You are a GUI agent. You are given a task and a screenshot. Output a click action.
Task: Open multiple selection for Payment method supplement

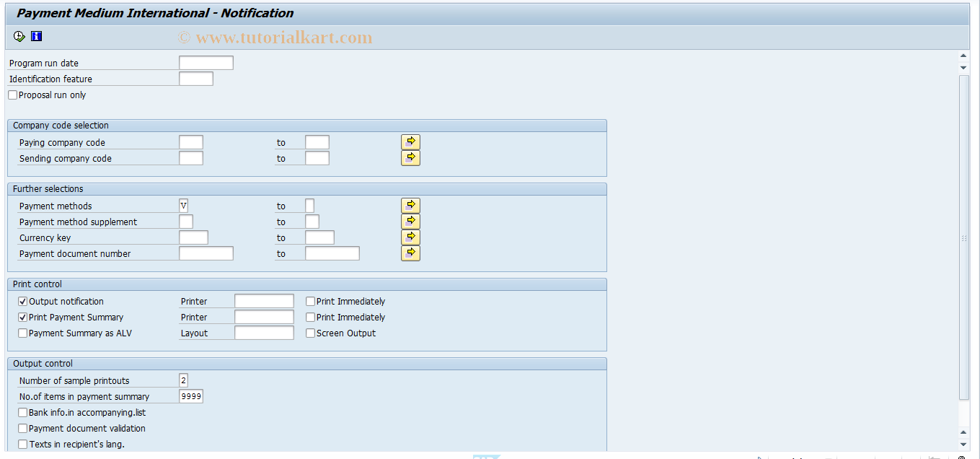pyautogui.click(x=410, y=222)
